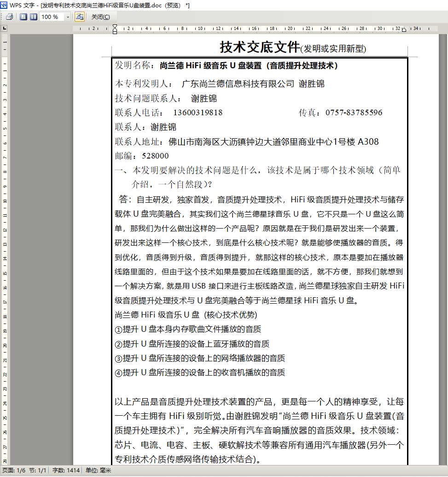Switch to multiple pages preview view

click(x=33, y=17)
